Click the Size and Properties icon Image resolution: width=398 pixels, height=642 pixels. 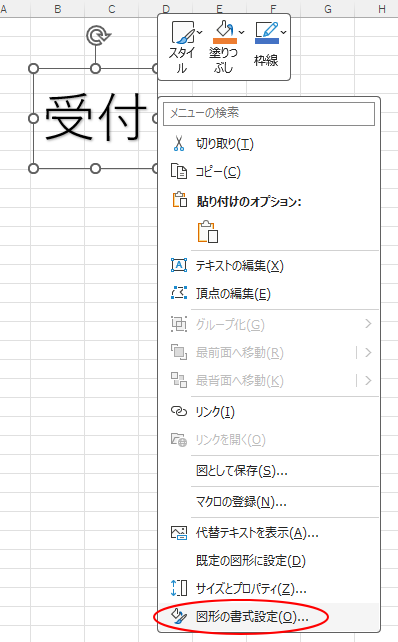179,588
